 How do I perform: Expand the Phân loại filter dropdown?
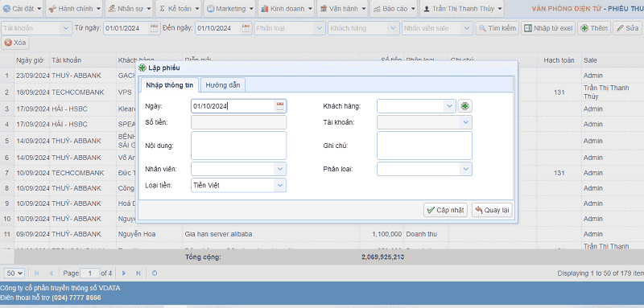(x=320, y=28)
